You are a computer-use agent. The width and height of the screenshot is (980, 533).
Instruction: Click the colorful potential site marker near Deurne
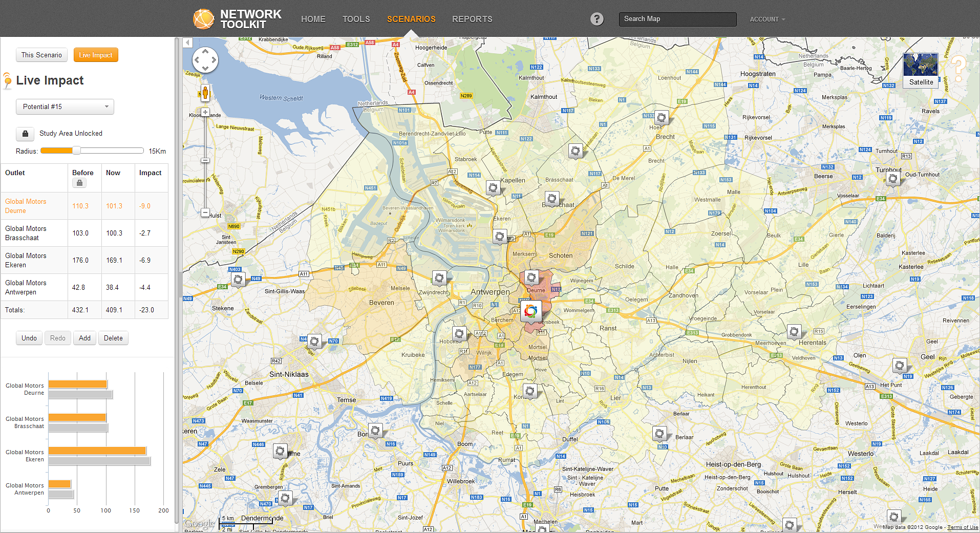pyautogui.click(x=531, y=311)
